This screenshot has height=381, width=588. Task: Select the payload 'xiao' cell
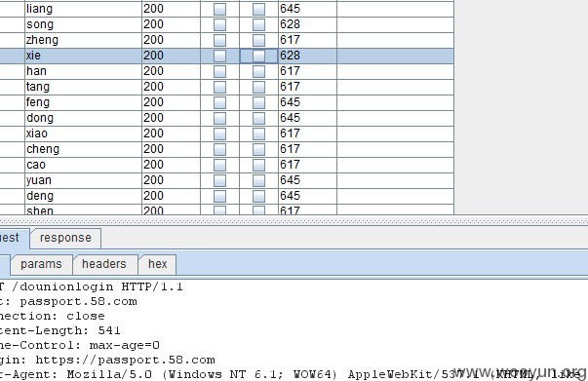[83, 133]
